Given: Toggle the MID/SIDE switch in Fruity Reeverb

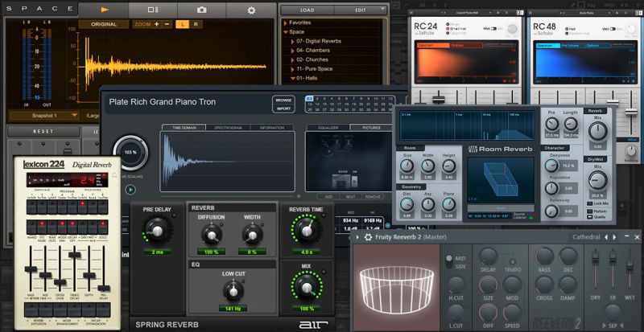Looking at the screenshot, I should point(449,262).
